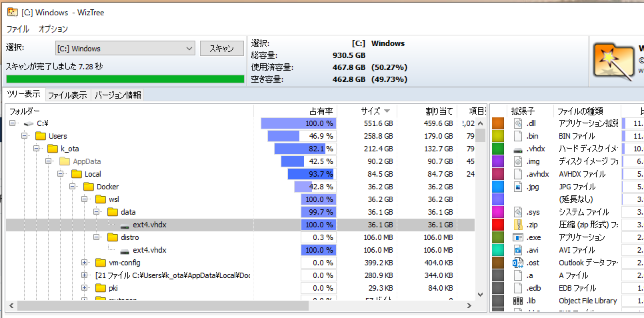
Task: Click the WizTree title bar app icon
Action: (12, 12)
